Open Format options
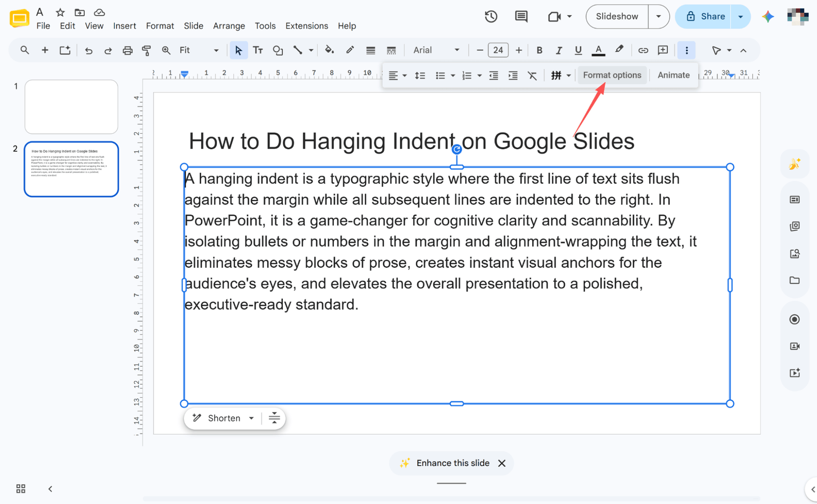 click(x=612, y=75)
